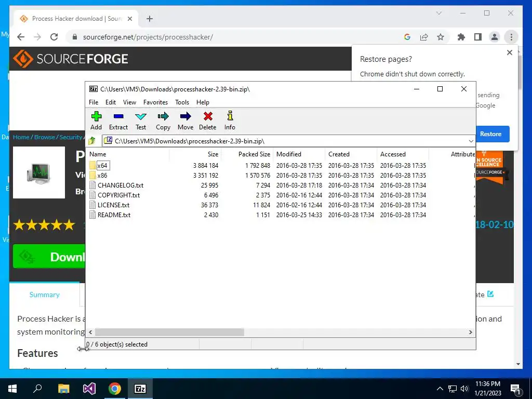Click the LICENSE.txt file icon
Image resolution: width=532 pixels, height=399 pixels.
[92, 205]
